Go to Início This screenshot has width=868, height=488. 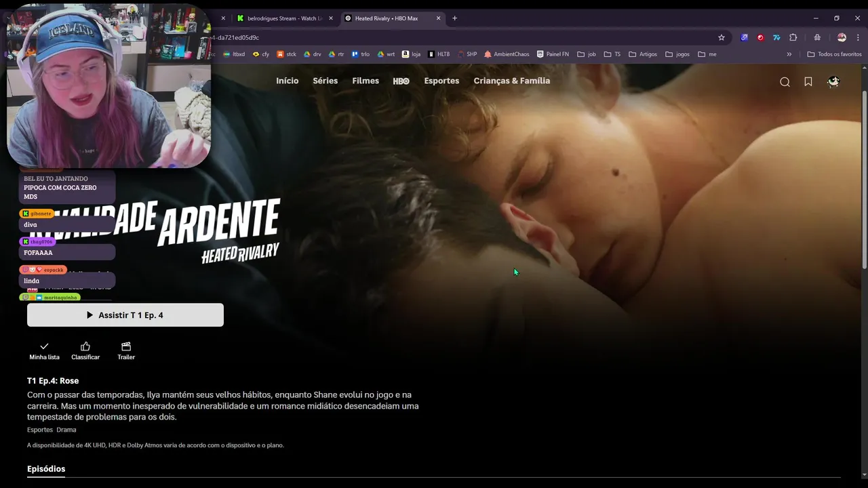click(287, 81)
